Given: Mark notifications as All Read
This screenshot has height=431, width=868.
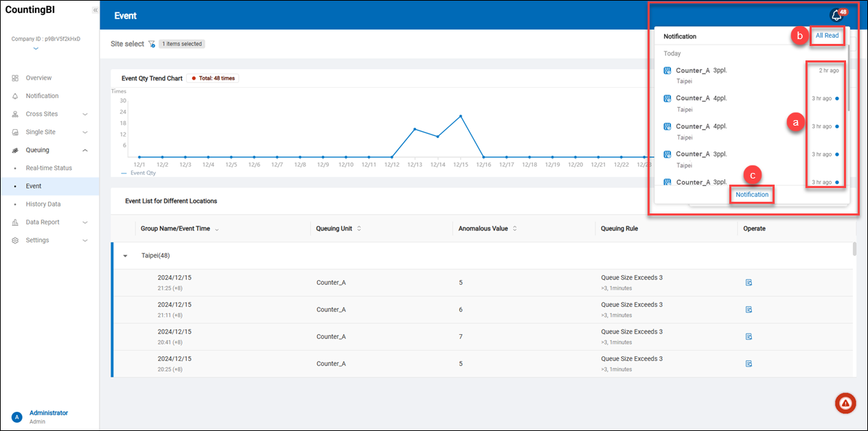Looking at the screenshot, I should pyautogui.click(x=827, y=36).
